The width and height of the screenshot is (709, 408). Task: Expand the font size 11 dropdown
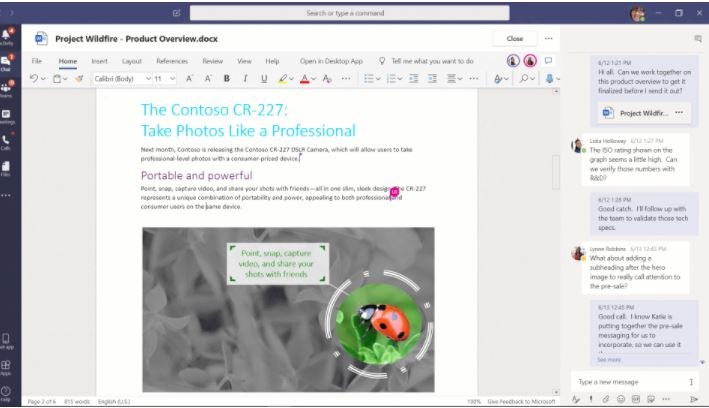tap(165, 78)
